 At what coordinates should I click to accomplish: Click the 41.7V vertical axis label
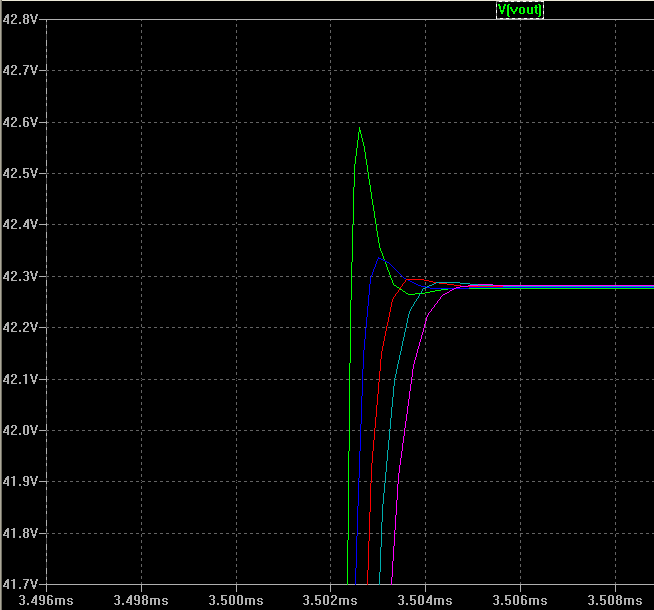coord(20,584)
